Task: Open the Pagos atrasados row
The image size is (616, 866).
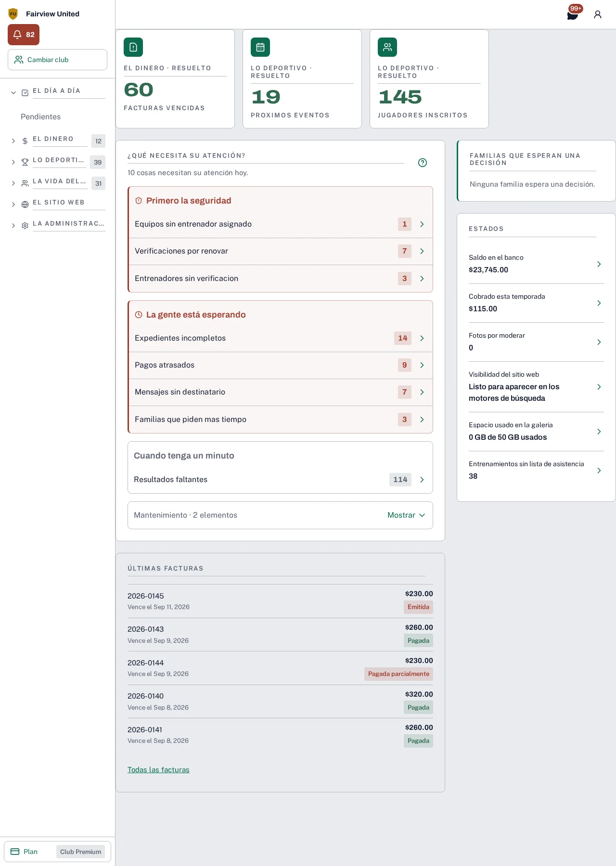Action: (281, 365)
